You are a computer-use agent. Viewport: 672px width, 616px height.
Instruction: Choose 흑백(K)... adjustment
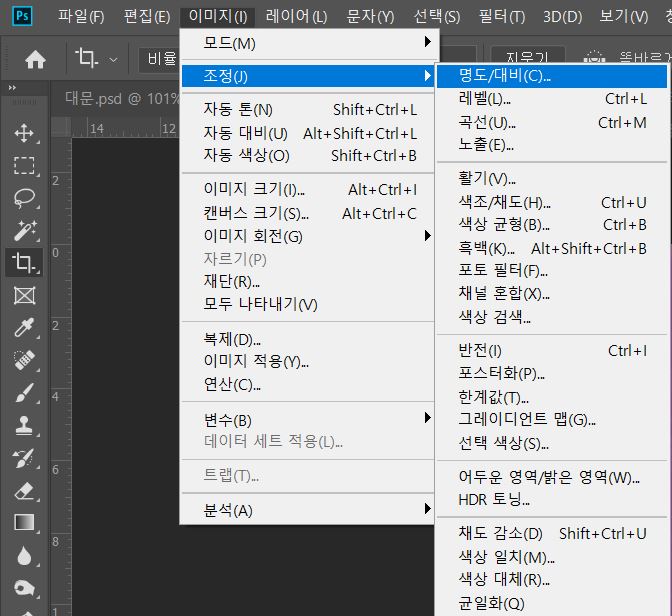click(x=552, y=248)
